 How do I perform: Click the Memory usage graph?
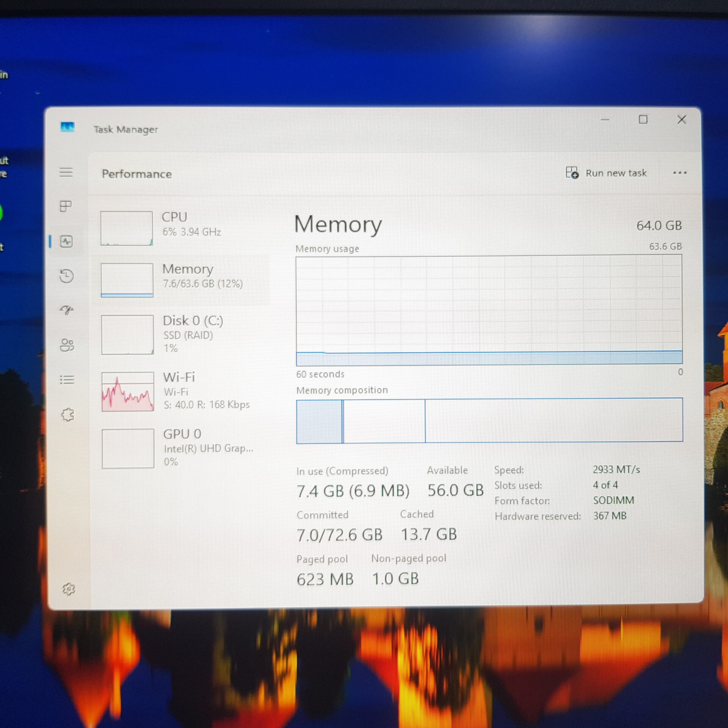(x=489, y=310)
